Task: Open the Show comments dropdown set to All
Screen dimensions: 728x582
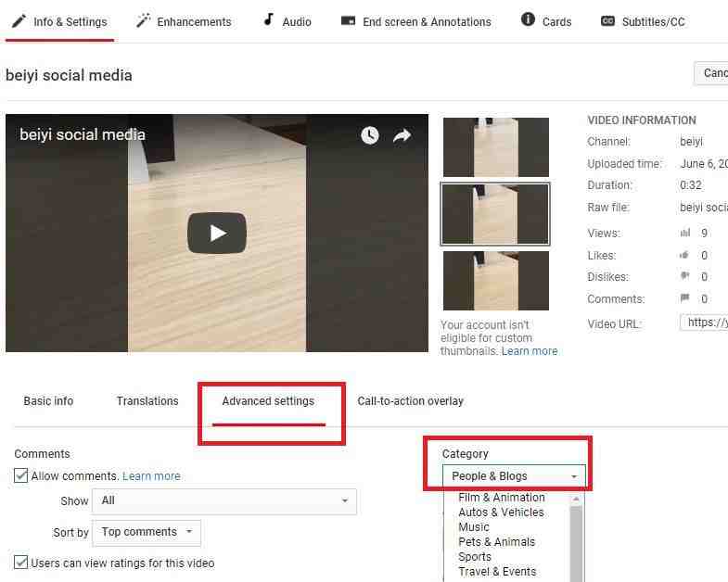Action: (x=224, y=501)
